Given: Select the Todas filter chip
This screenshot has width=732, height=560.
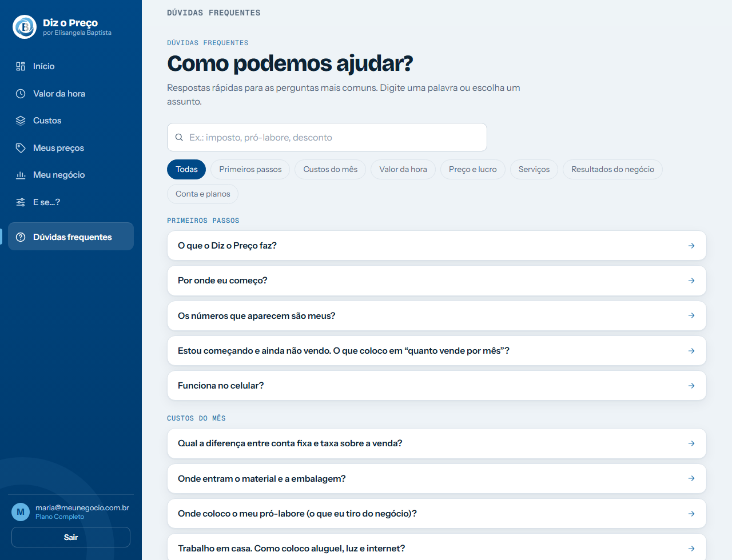Looking at the screenshot, I should (186, 169).
